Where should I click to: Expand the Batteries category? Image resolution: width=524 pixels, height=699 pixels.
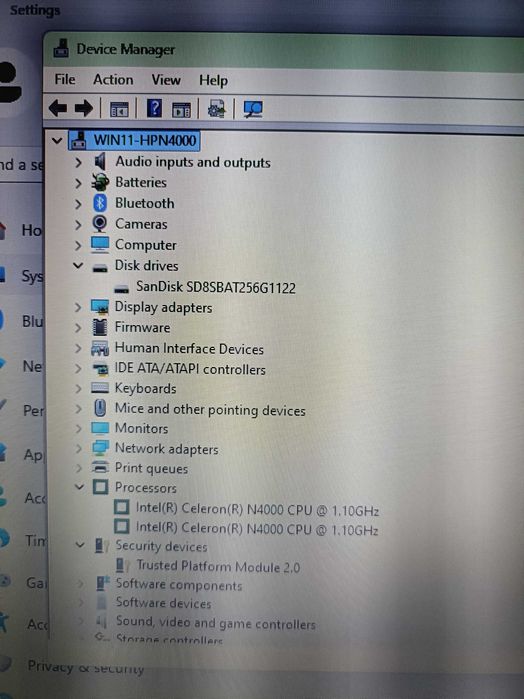coord(78,183)
